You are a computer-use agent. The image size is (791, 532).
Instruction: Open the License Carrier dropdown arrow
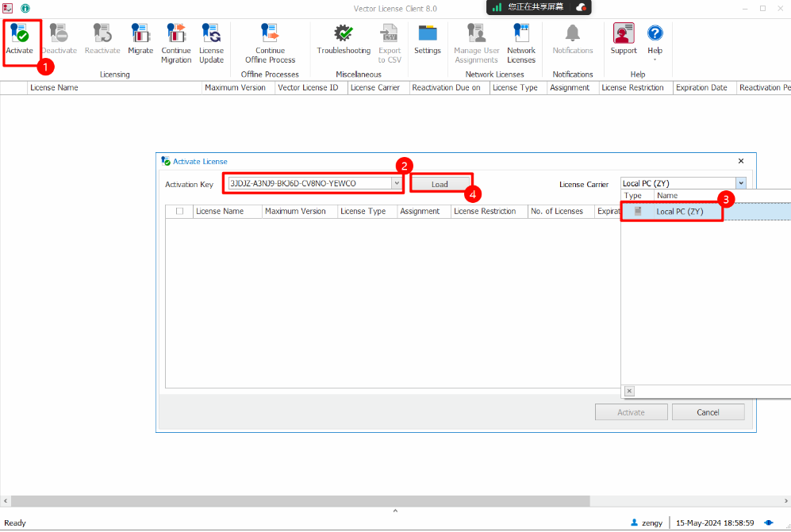tap(741, 184)
